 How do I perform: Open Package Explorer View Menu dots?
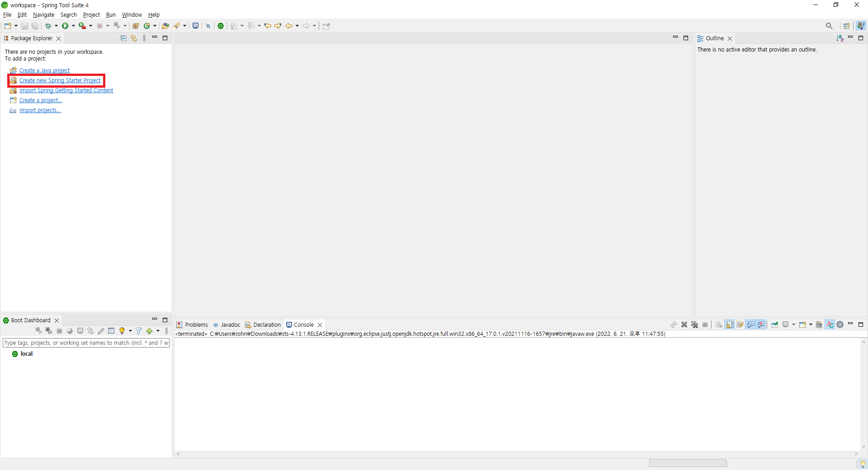145,38
